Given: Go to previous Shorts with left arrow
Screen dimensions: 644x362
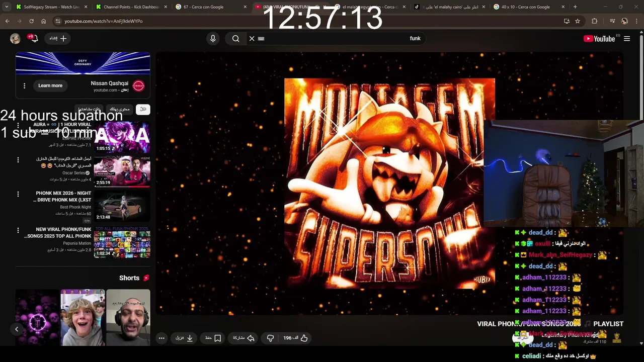Looking at the screenshot, I should 17,329.
